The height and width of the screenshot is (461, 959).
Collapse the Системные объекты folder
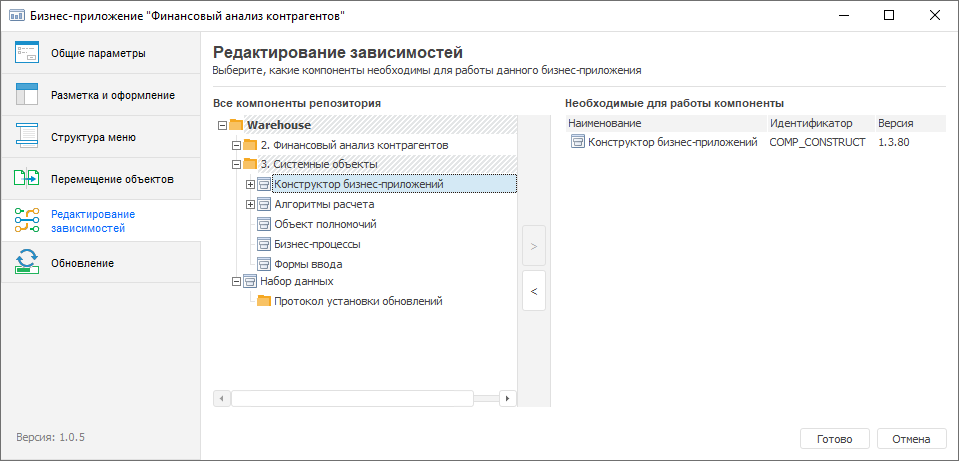(236, 165)
